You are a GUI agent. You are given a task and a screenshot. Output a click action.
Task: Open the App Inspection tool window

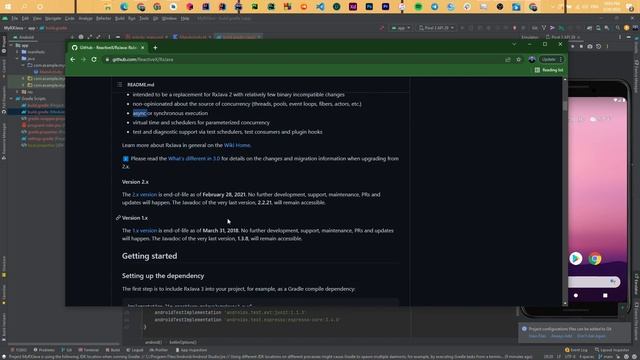point(191,350)
